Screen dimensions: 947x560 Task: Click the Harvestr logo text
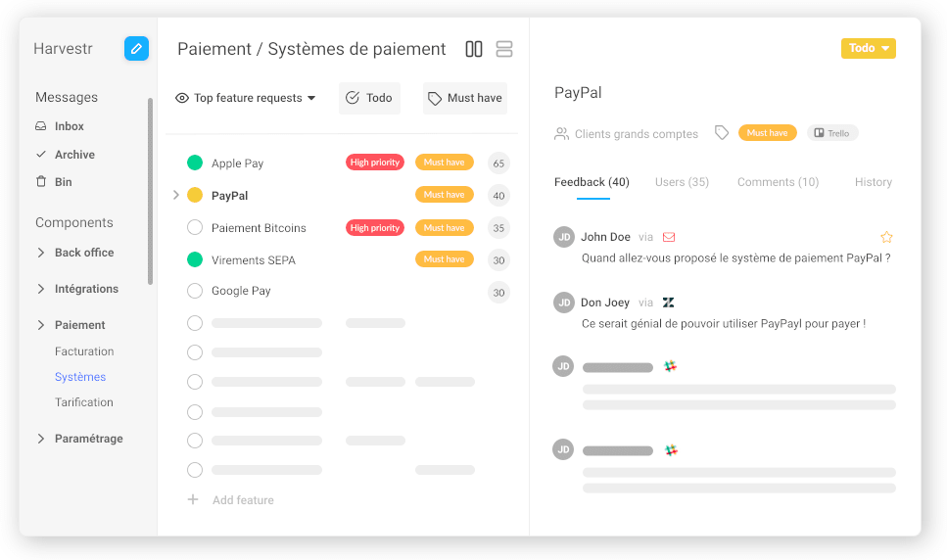(x=63, y=48)
